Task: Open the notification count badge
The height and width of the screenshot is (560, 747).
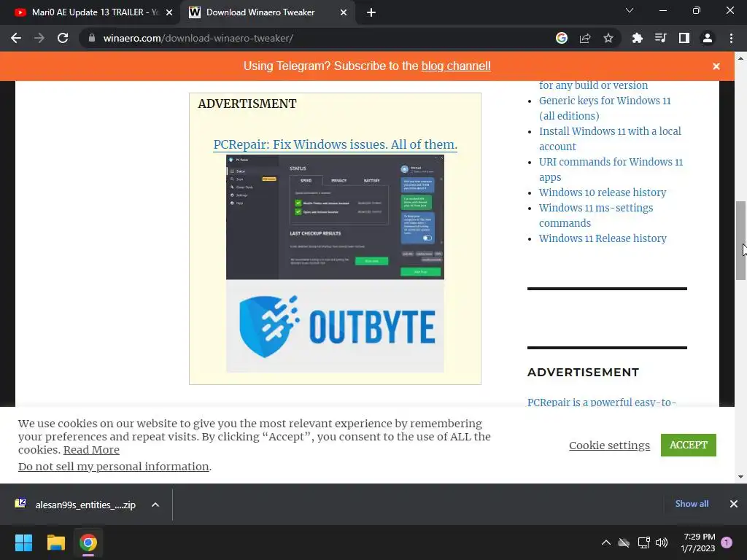Action: coord(727,542)
